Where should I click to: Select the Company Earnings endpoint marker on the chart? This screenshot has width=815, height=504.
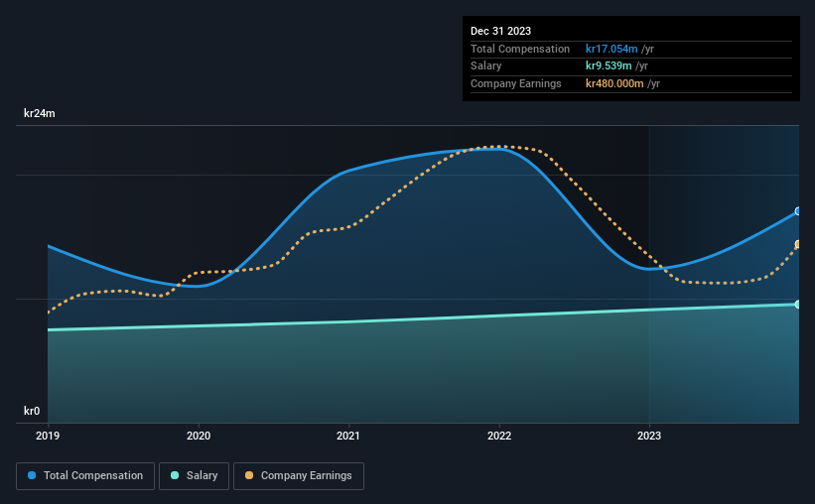798,244
